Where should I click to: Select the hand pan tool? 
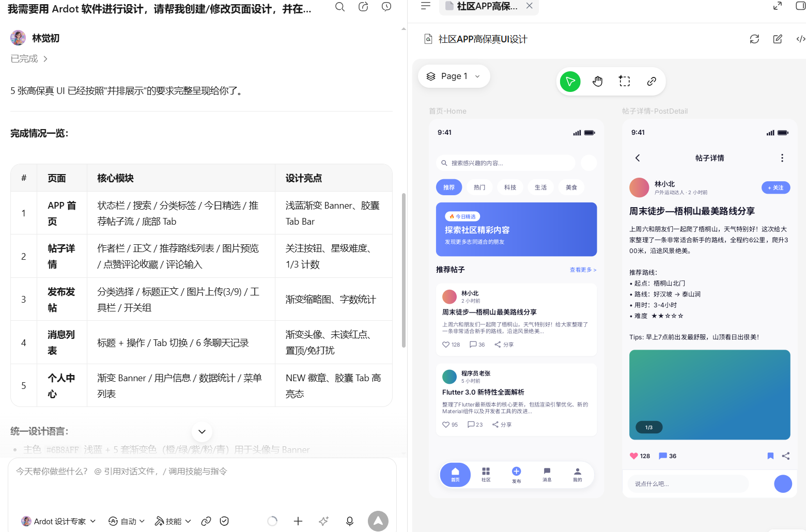pos(598,82)
